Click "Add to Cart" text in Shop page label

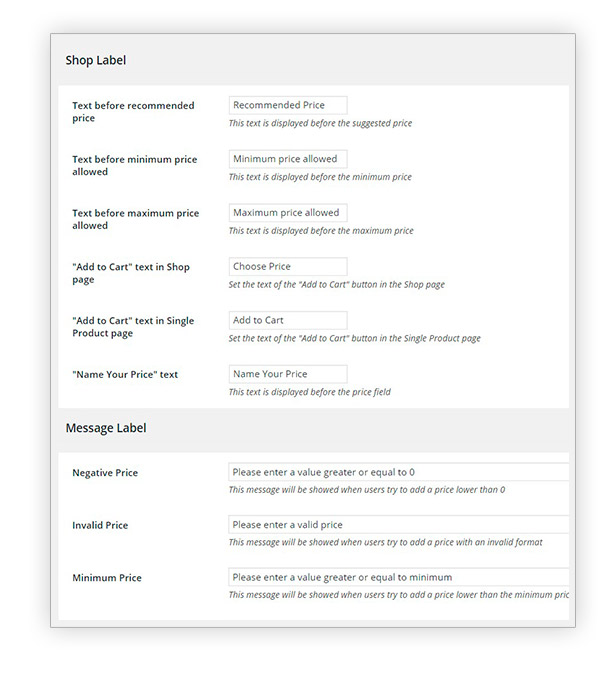coord(131,273)
